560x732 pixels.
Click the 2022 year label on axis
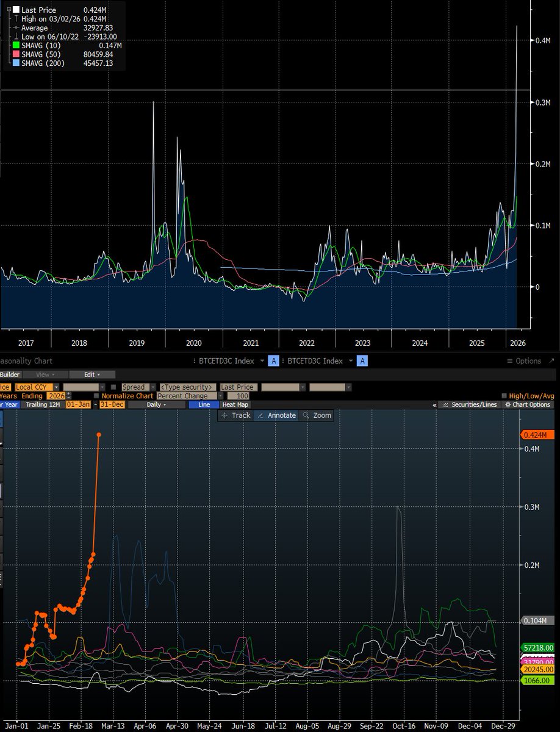(x=306, y=343)
